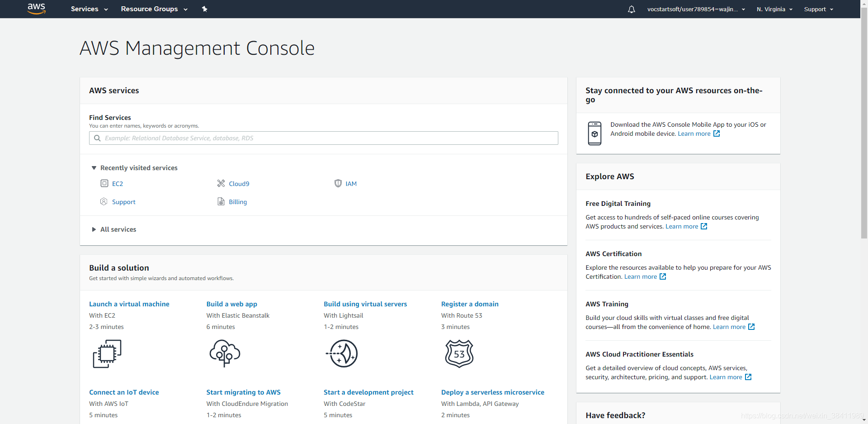The height and width of the screenshot is (424, 868).
Task: Click the EC2 chip icon under recent services
Action: point(104,183)
